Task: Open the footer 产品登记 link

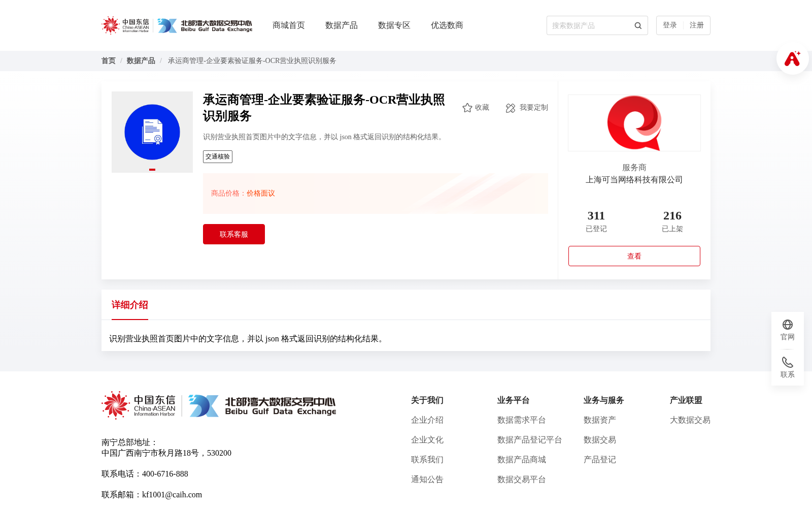Action: 600,460
